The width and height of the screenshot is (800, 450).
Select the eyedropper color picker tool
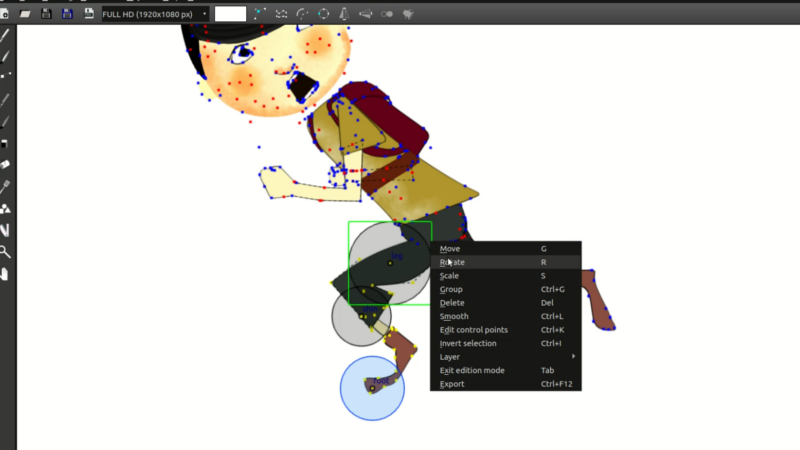point(5,187)
